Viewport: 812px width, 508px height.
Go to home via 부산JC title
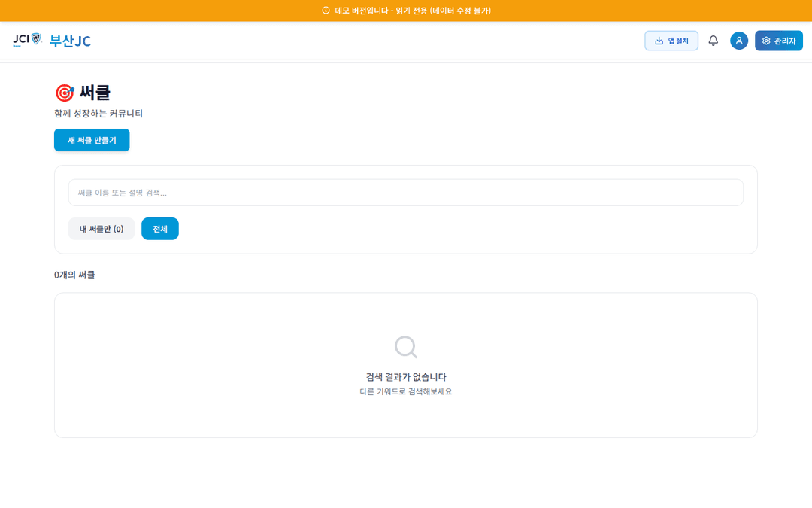coord(70,41)
